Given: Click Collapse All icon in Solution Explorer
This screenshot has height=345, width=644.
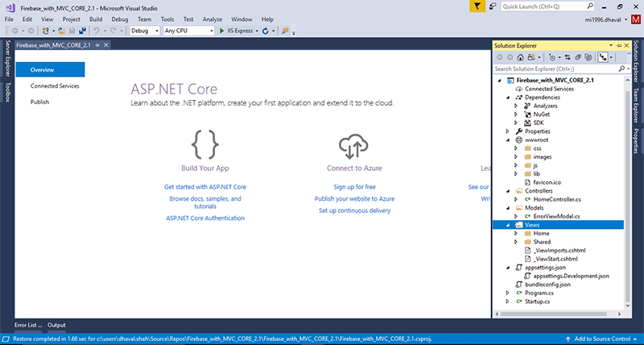Looking at the screenshot, I should click(576, 57).
